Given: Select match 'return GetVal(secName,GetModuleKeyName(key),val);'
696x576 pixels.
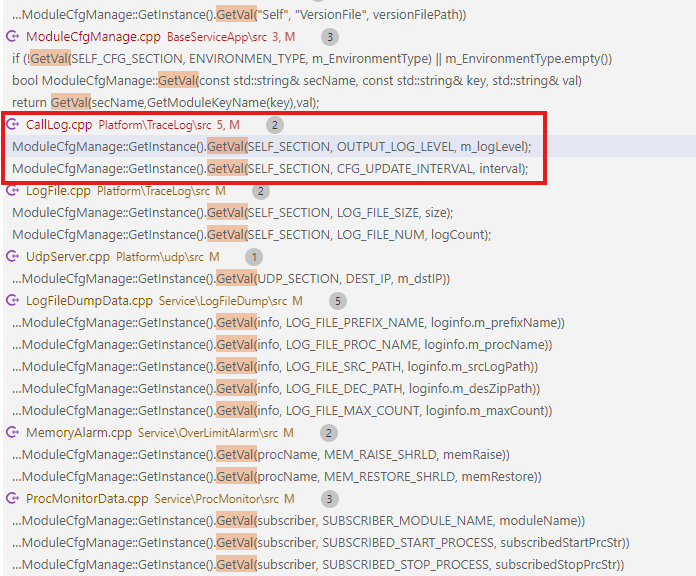Looking at the screenshot, I should pyautogui.click(x=166, y=103).
